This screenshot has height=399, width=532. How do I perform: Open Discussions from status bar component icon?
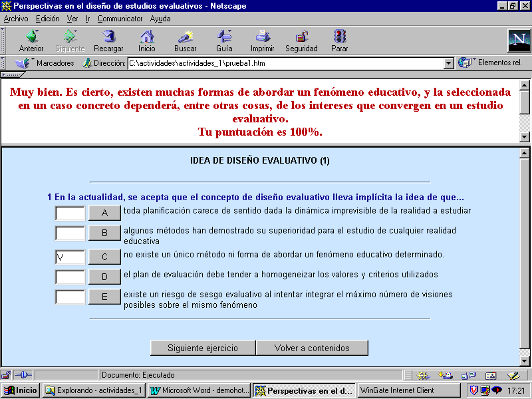click(468, 375)
